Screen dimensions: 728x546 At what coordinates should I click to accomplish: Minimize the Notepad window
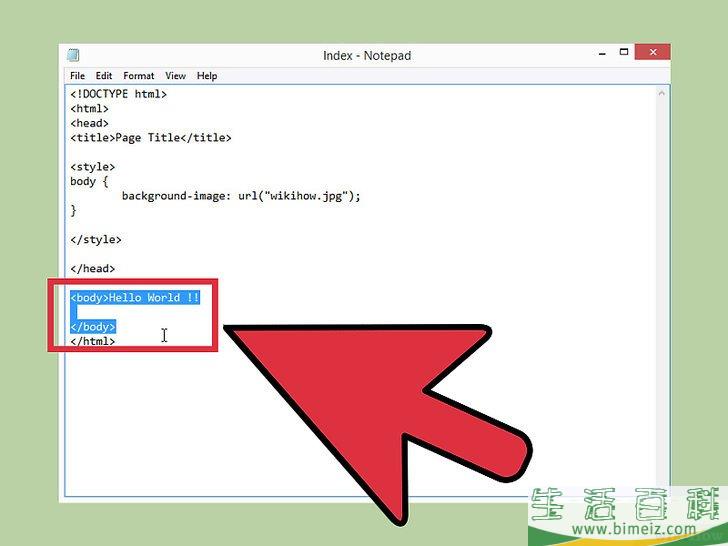coord(603,54)
